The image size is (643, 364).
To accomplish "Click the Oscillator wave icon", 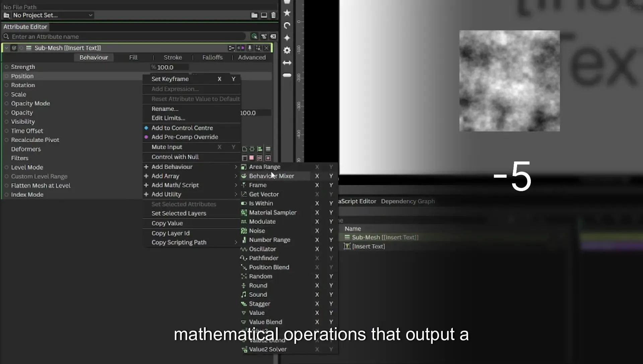I will 244,249.
